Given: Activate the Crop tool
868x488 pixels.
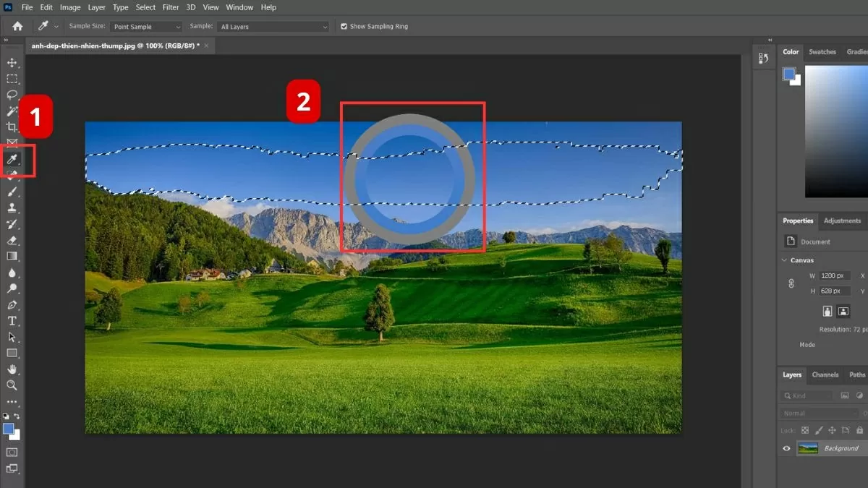Looking at the screenshot, I should 12,127.
